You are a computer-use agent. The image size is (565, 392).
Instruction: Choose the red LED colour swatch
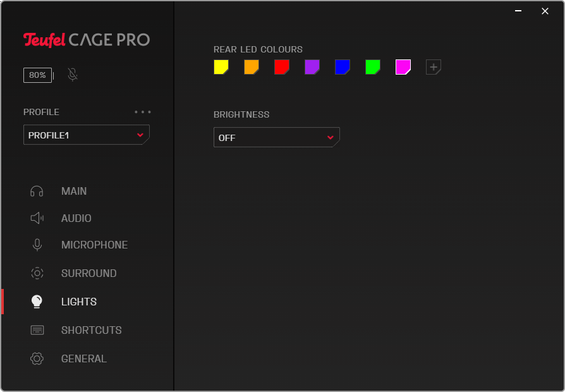pos(282,67)
